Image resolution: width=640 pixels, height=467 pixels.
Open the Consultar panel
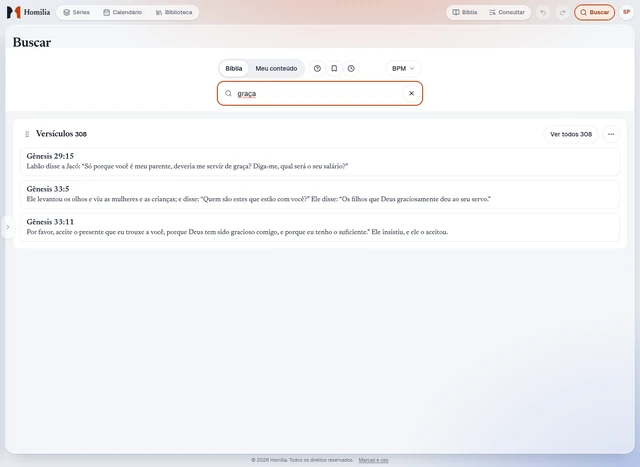pos(507,12)
